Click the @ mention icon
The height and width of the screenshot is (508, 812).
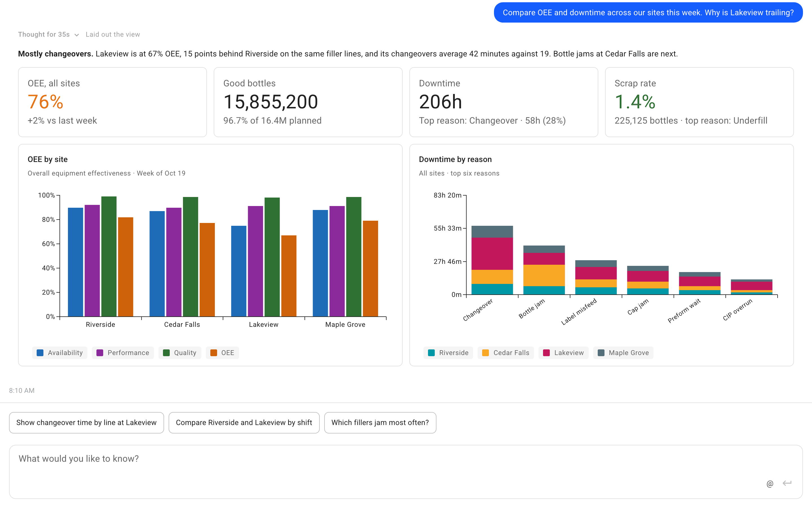(770, 483)
